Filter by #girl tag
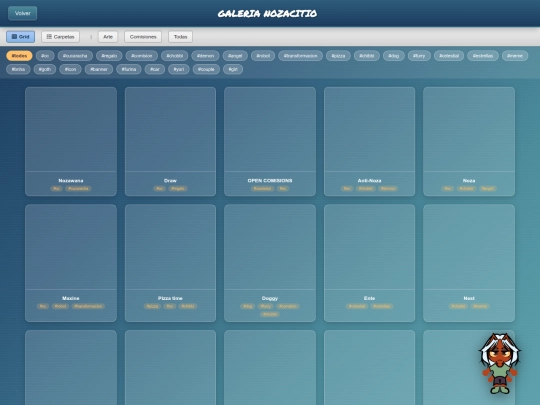The width and height of the screenshot is (540, 405). pyautogui.click(x=233, y=69)
